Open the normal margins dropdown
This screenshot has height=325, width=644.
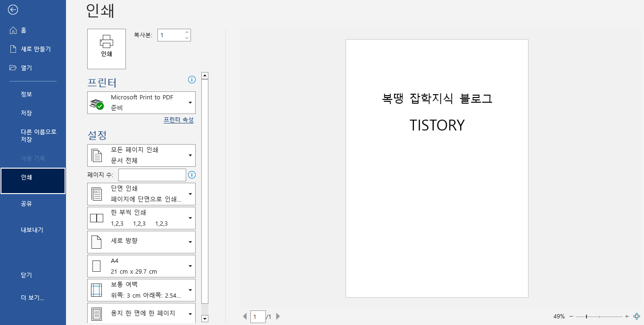click(x=141, y=290)
